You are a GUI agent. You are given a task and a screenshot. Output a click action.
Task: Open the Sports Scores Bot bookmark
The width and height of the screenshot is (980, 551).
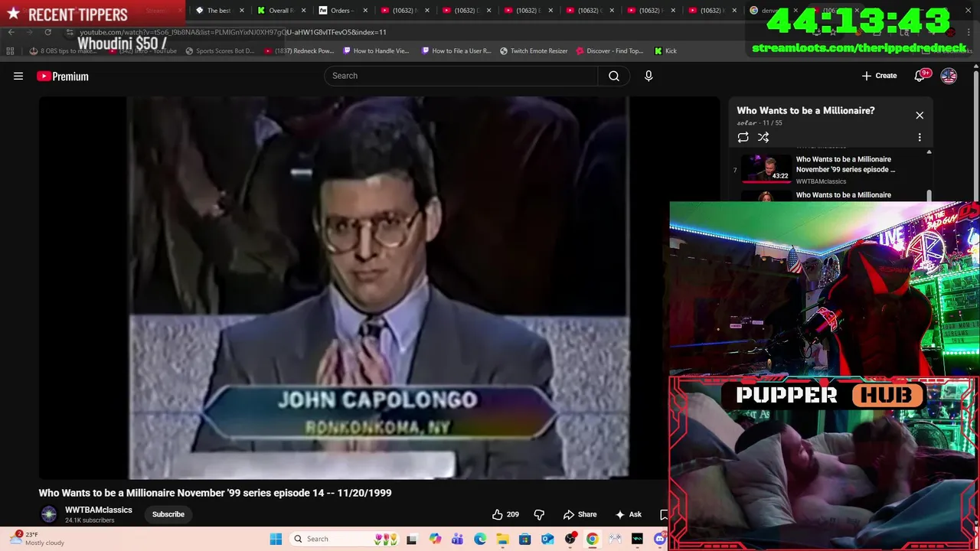click(220, 51)
